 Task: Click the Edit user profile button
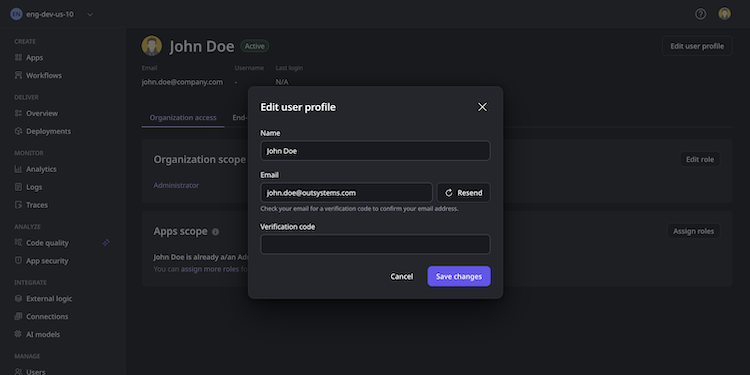click(697, 46)
